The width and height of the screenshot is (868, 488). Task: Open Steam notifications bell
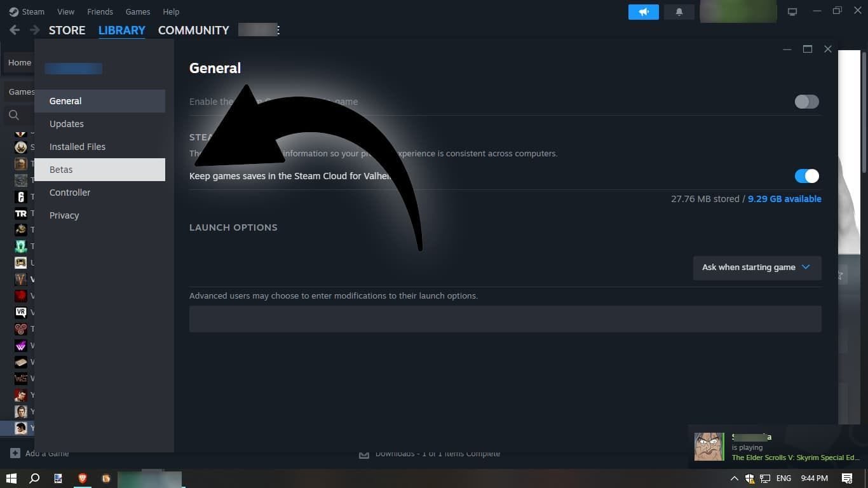[679, 11]
